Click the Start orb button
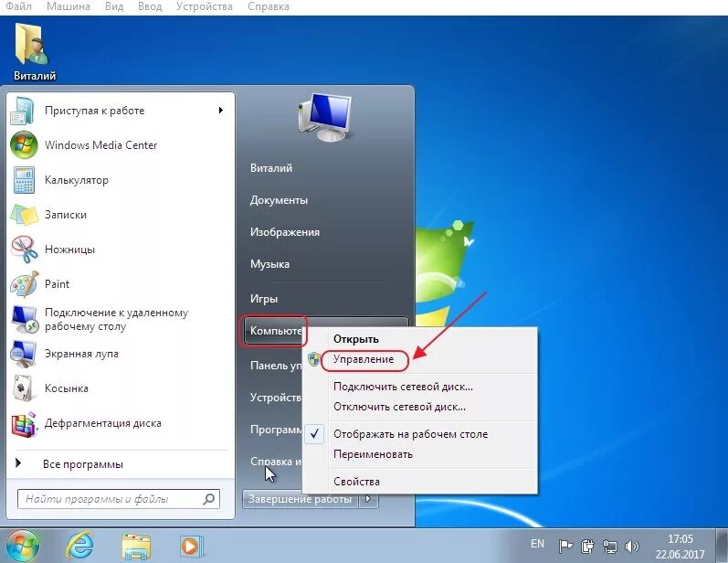 [22, 546]
